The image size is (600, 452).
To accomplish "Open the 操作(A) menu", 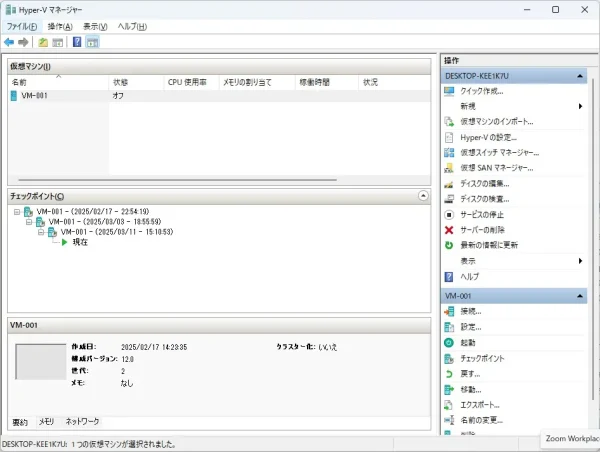I will [60, 26].
